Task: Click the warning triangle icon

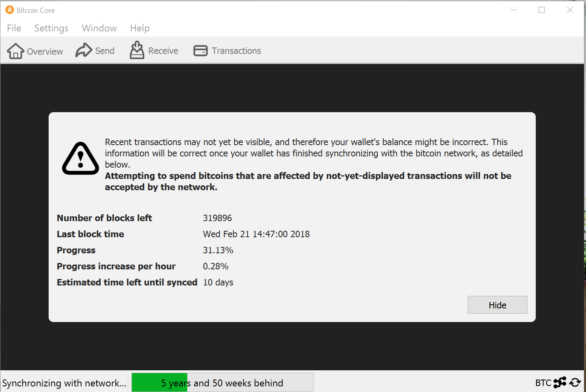Action: (x=80, y=158)
